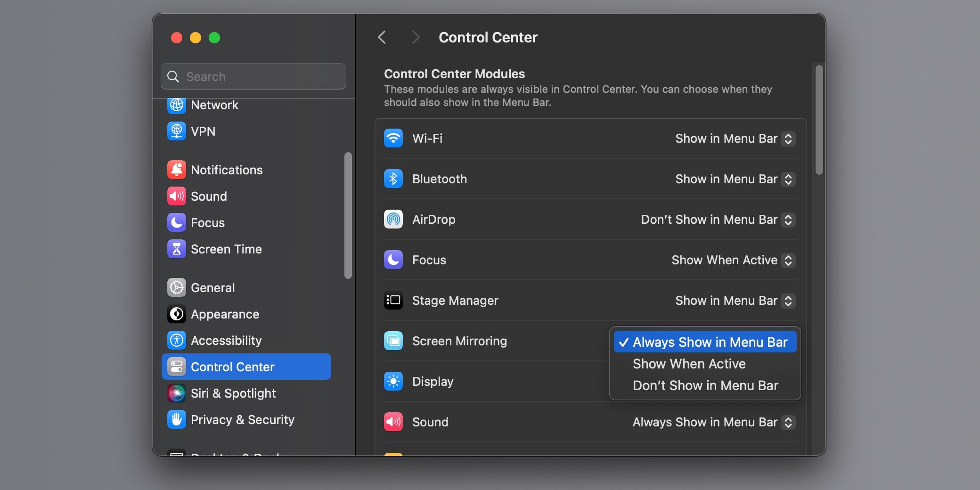Click the Notifications sidebar icon

176,170
